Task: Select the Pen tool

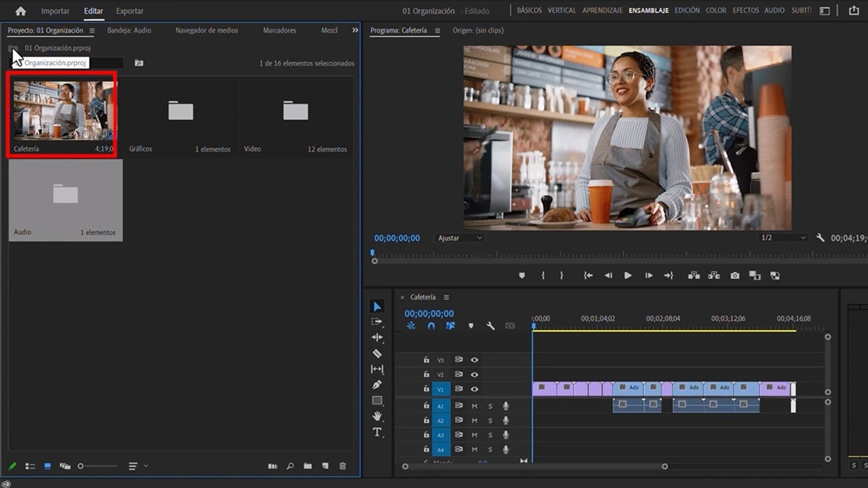Action: coord(377,384)
